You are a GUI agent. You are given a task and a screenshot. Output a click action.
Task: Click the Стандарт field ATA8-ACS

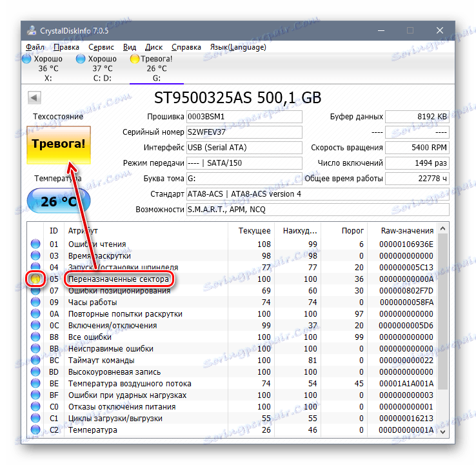[x=318, y=194]
